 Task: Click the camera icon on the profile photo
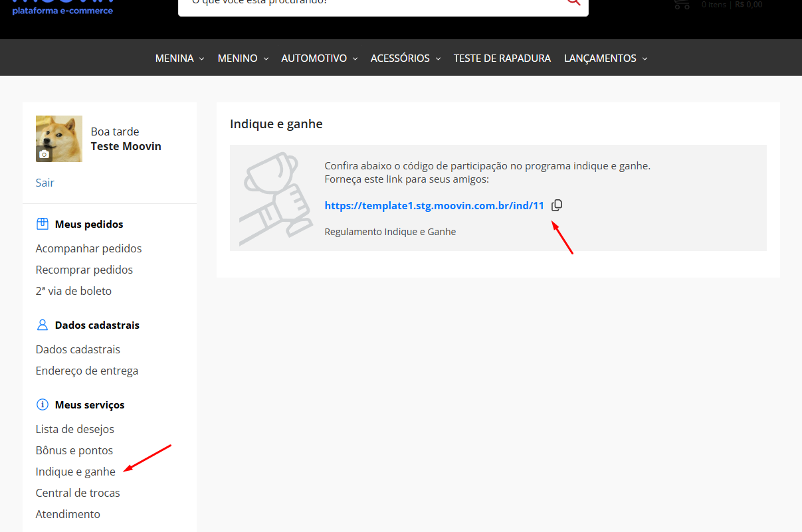(44, 154)
